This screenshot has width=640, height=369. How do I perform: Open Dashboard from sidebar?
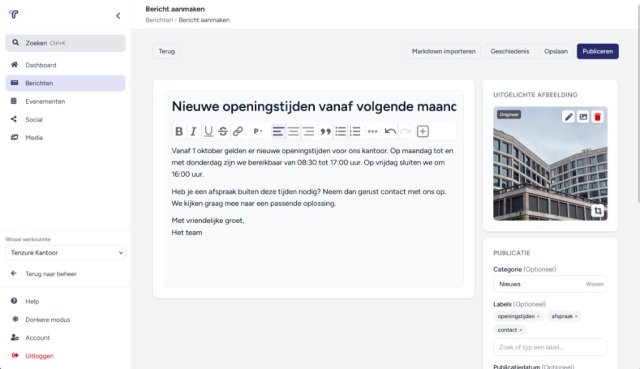point(65,65)
